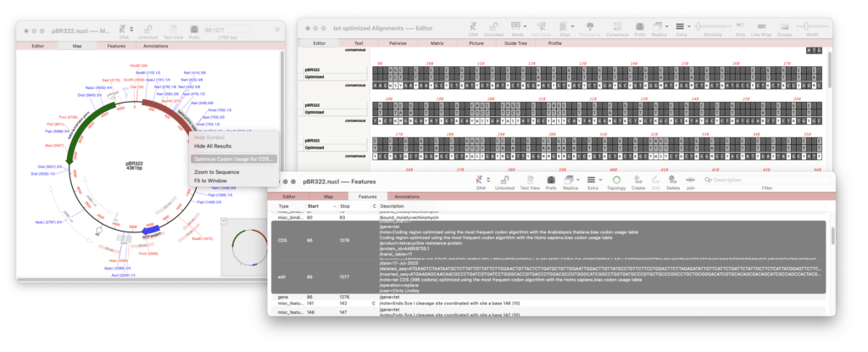Viewport: 868px width, 352px height.
Task: Click Mode icon in Alignments toolbar
Action: click(x=515, y=25)
